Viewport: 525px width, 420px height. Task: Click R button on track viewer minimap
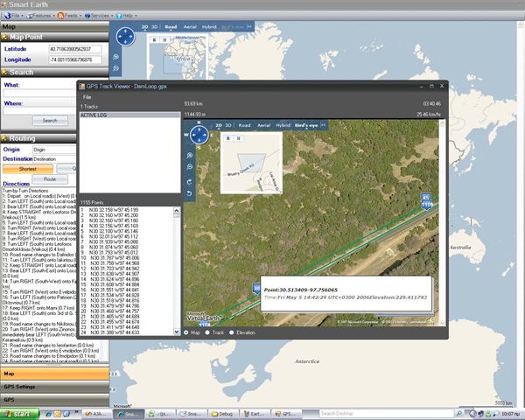pyautogui.click(x=228, y=138)
